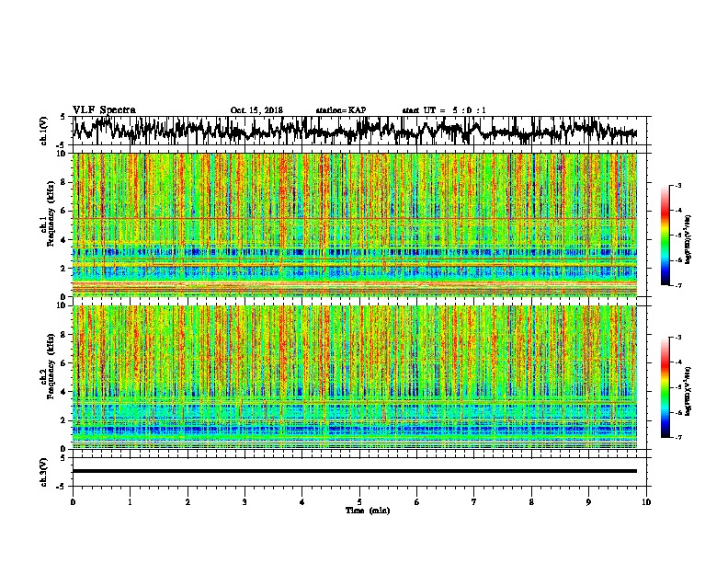This screenshot has height=563, width=728.
Task: Click the "0" tick on the time axis
Action: pyautogui.click(x=73, y=502)
